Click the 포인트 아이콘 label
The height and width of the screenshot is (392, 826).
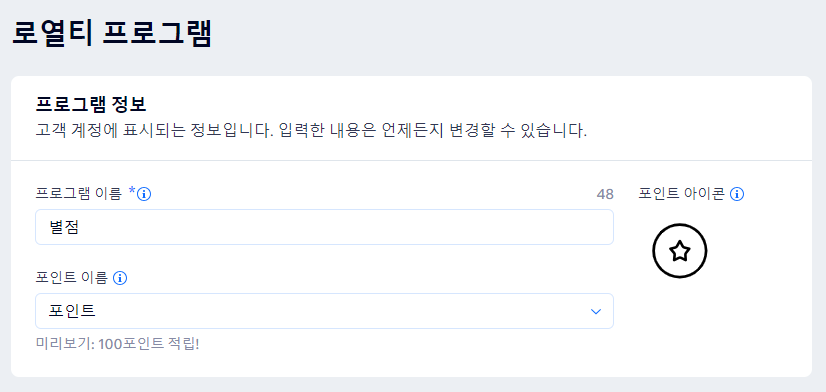point(682,194)
